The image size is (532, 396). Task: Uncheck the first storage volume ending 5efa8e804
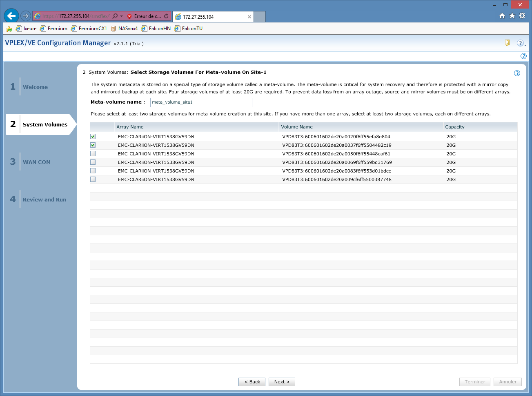(93, 137)
